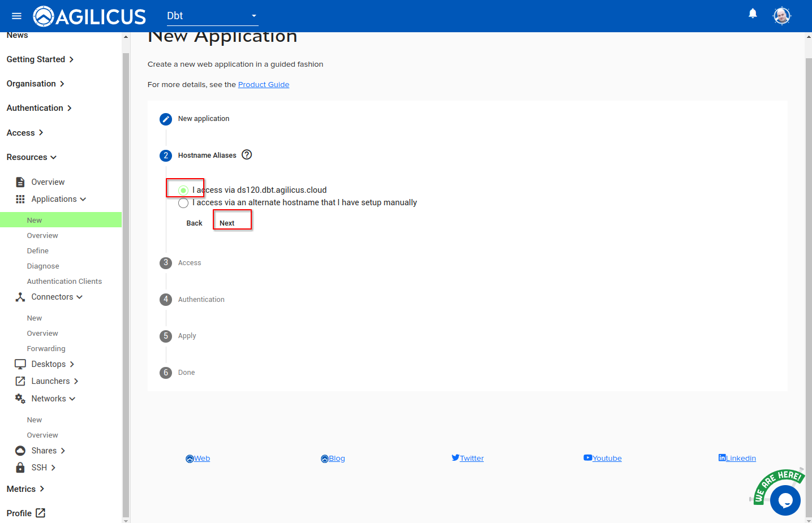Select the ds120.dbt.agilicus.cloud access radio option
This screenshot has height=523, width=812.
click(x=183, y=190)
